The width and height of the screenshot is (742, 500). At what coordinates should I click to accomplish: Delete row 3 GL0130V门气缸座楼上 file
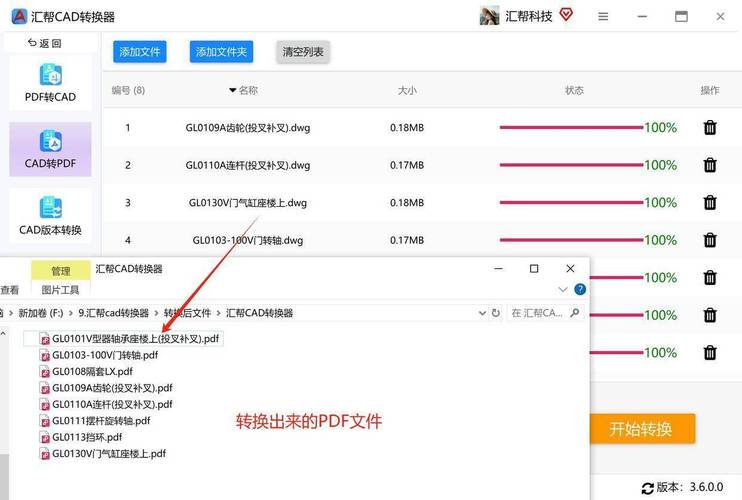(x=710, y=202)
